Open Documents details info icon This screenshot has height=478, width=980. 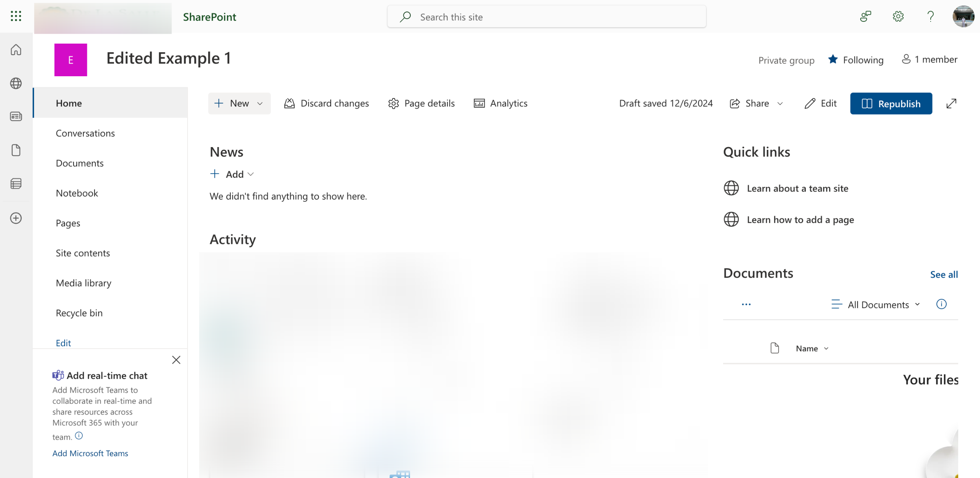pyautogui.click(x=941, y=304)
